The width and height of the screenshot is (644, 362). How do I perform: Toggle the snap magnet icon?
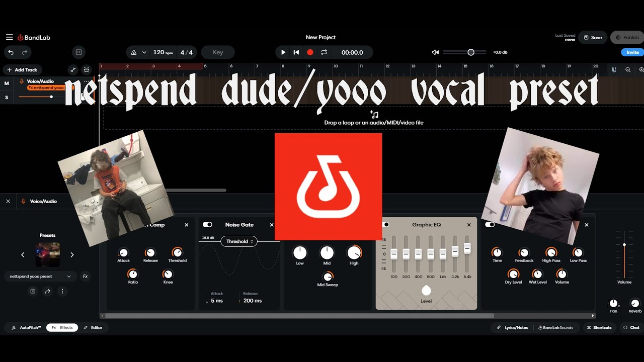pos(614,70)
